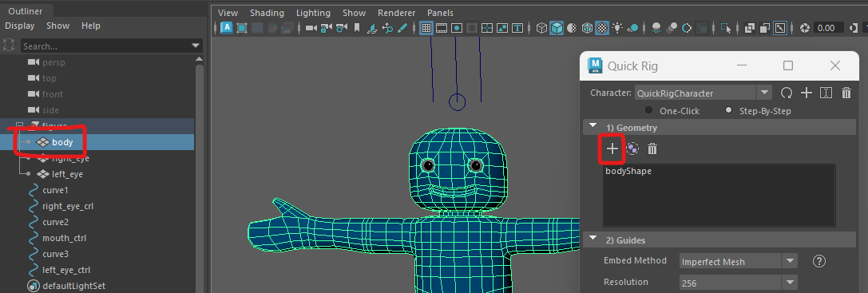Open the Outliner Display menu
This screenshot has height=293, width=868.
(20, 26)
